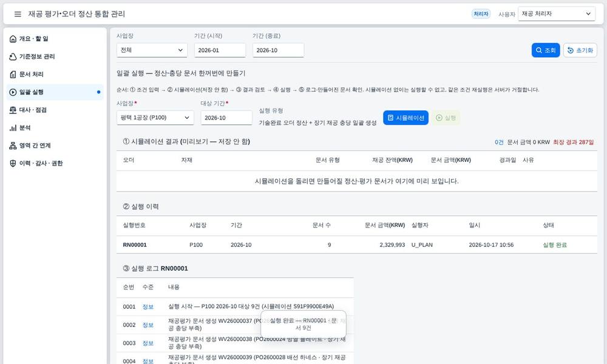
Task: Click the 문서 수 value 9
Action: pyautogui.click(x=329, y=245)
